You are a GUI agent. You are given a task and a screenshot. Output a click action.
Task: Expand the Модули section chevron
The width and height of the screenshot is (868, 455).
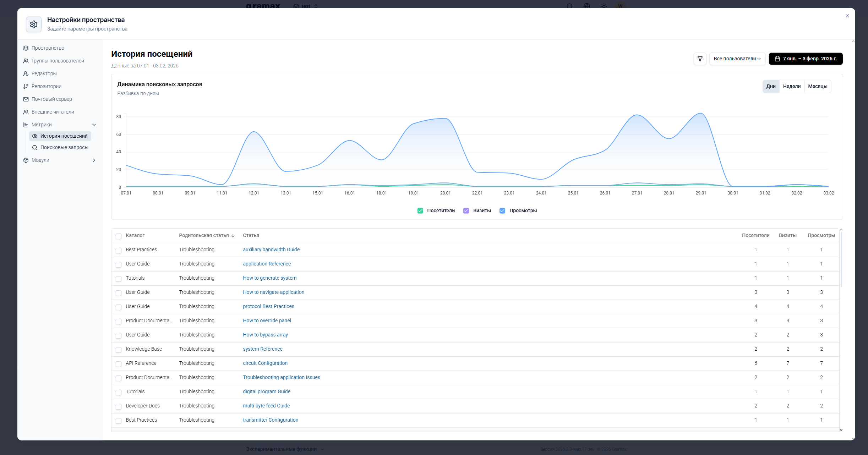[94, 160]
